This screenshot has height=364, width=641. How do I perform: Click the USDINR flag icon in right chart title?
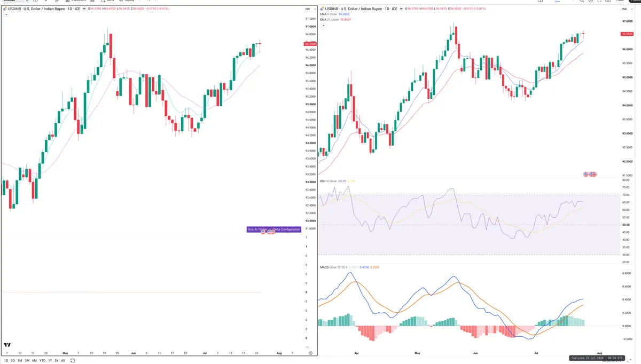click(322, 9)
